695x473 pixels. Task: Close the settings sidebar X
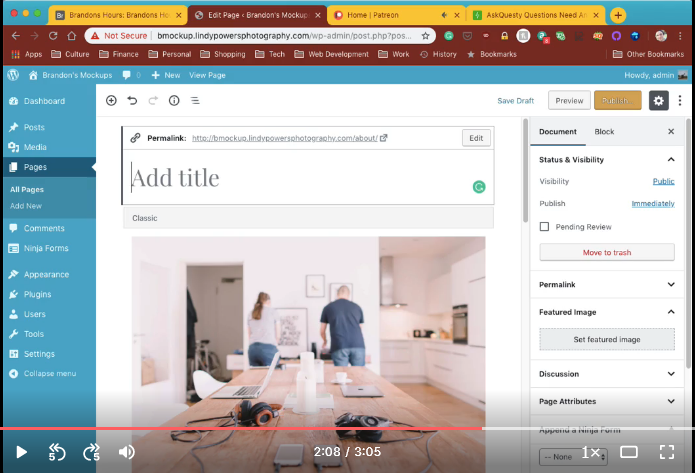pyautogui.click(x=671, y=132)
